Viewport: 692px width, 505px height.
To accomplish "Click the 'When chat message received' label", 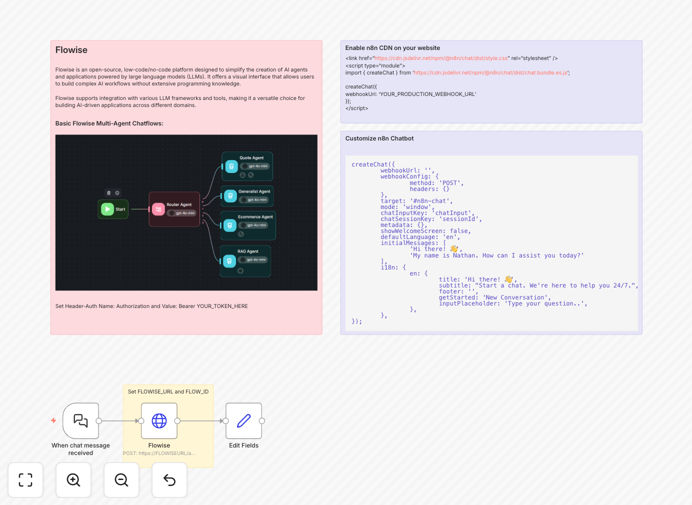I will [x=81, y=449].
